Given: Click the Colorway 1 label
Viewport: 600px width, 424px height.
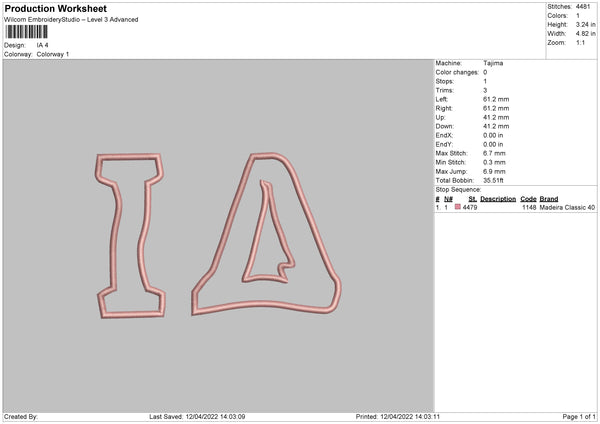Looking at the screenshot, I should (53, 54).
